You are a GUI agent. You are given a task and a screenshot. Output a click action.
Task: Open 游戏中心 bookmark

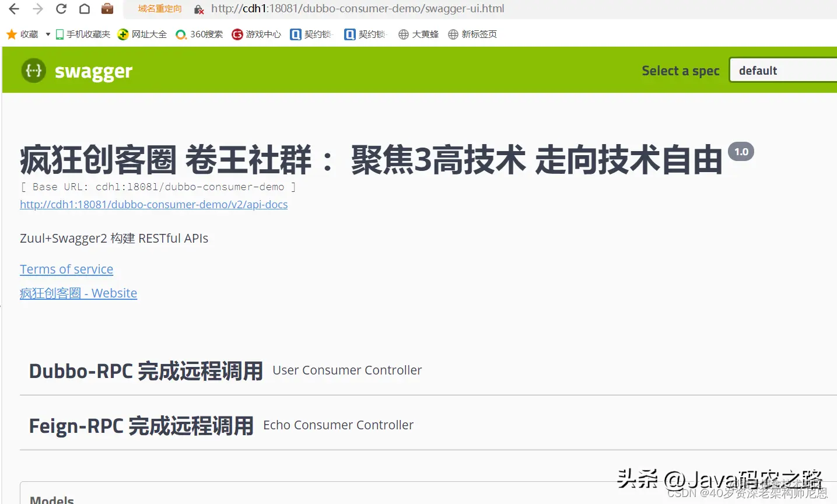[257, 34]
